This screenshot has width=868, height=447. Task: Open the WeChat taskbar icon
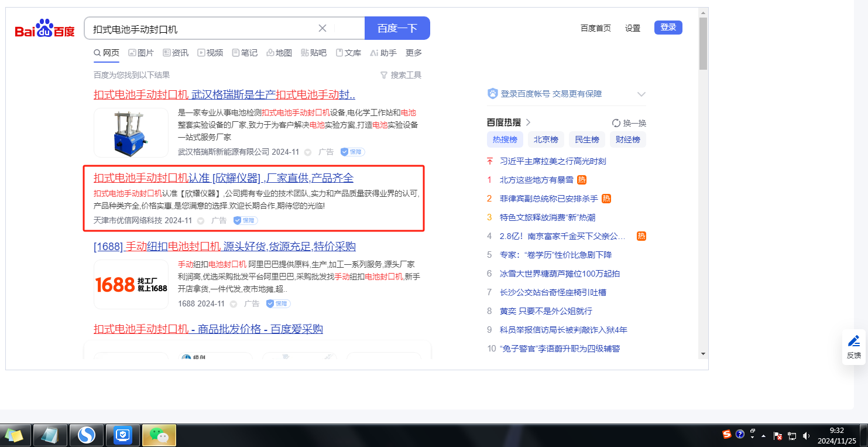[159, 435]
